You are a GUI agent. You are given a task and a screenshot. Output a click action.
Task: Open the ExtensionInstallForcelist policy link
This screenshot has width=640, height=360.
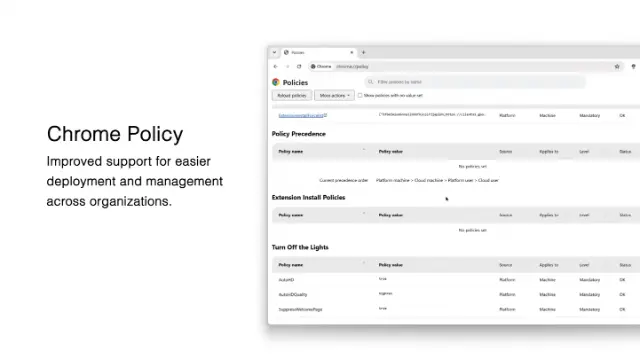301,116
